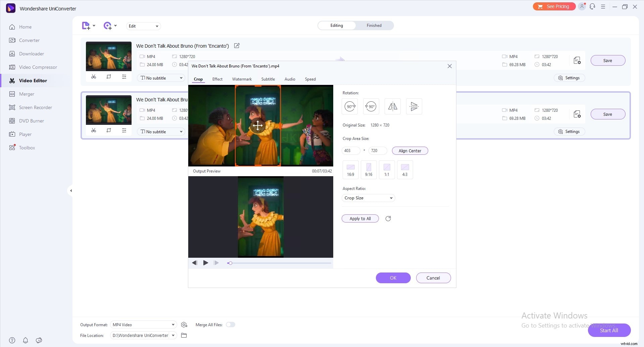Select the Rotate 90° counterclockwise icon
Screen dimensions: 644x347
point(371,106)
